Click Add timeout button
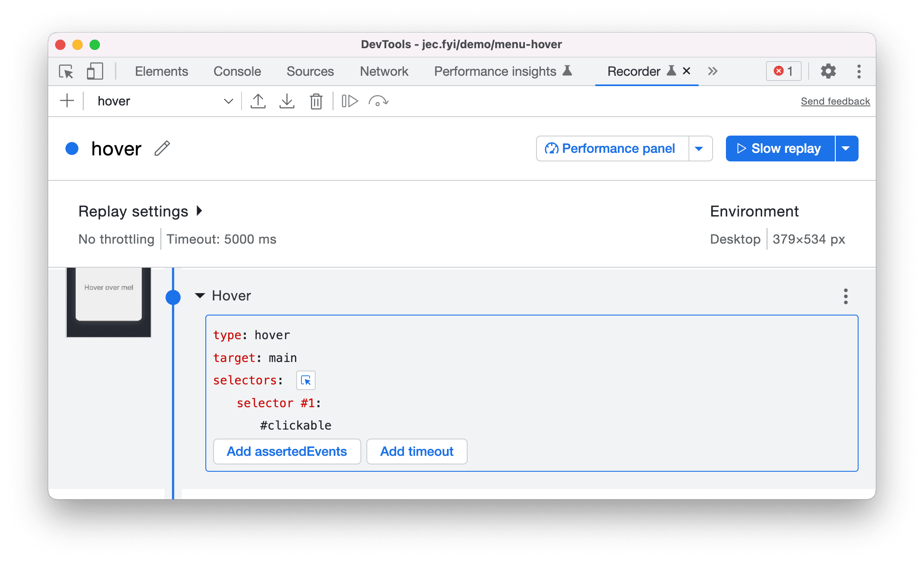 point(416,452)
